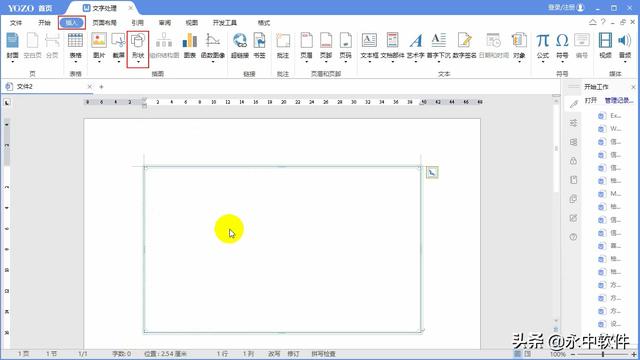Add a new document tab with plus
Image resolution: width=640 pixels, height=360 pixels.
tap(101, 87)
